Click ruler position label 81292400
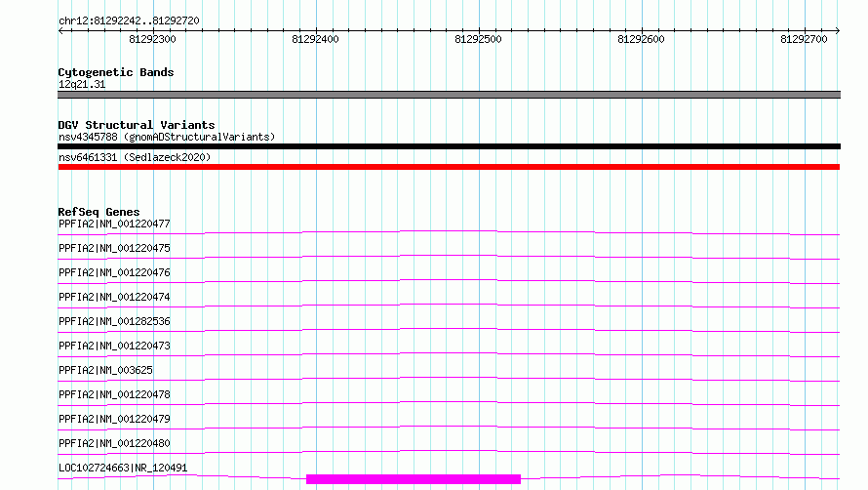This screenshot has height=490, width=868. pos(315,39)
